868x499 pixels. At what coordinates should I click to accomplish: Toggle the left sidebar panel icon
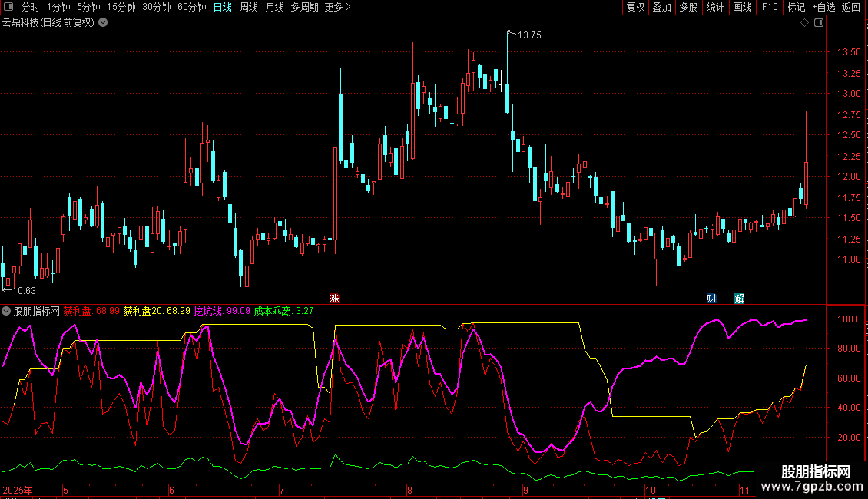9,7
